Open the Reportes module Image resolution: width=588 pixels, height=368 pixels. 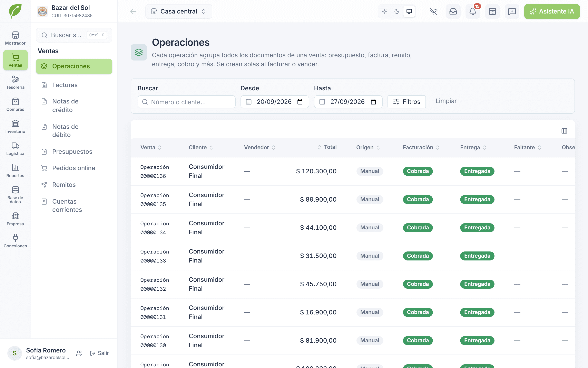pyautogui.click(x=15, y=171)
